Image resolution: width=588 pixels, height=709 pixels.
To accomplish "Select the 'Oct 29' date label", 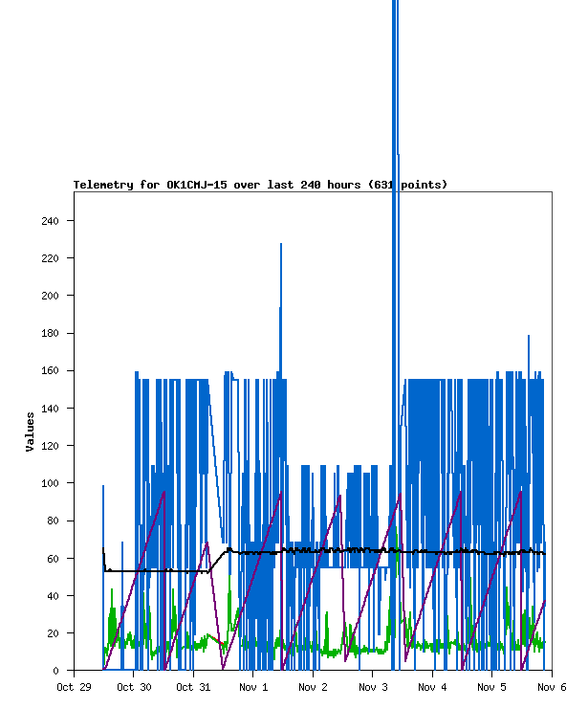I will (x=74, y=687).
